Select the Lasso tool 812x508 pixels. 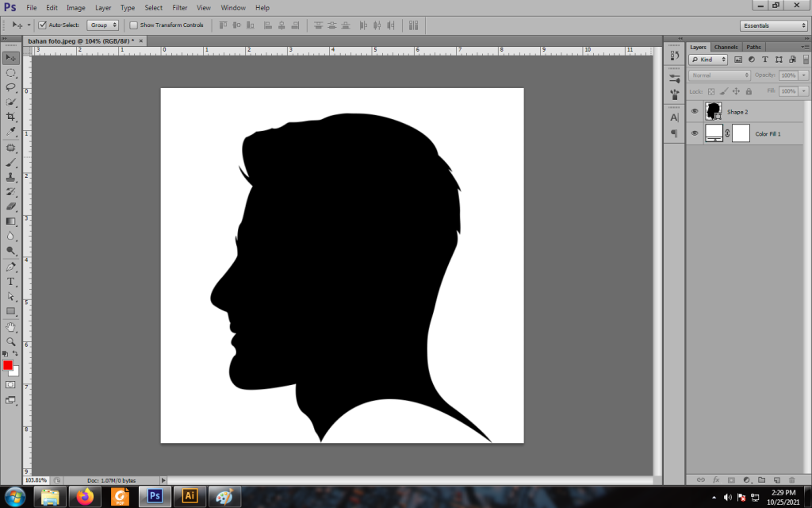tap(11, 87)
